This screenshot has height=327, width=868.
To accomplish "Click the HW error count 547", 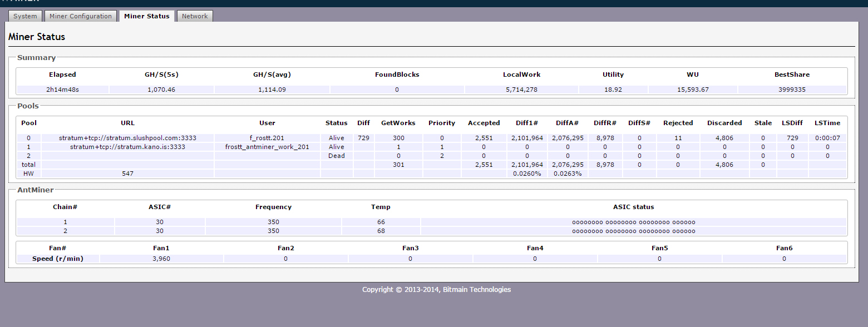I will (x=127, y=174).
